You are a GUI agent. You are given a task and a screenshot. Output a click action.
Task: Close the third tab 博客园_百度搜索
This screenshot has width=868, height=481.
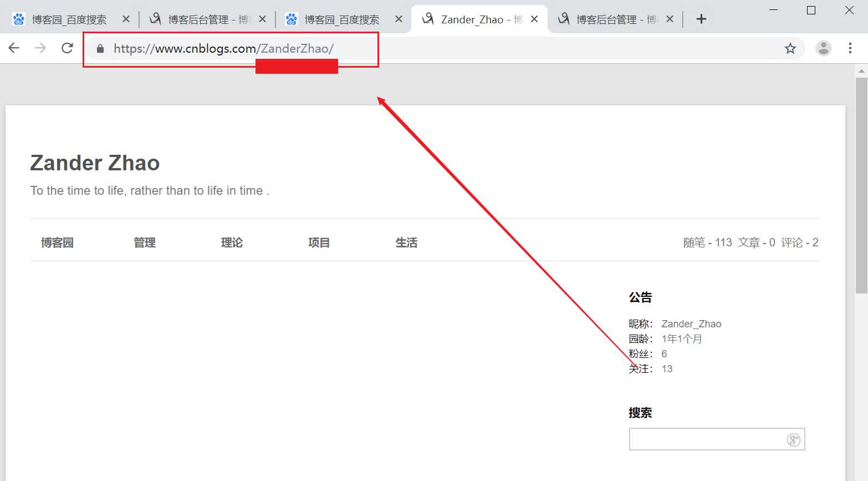click(x=399, y=19)
